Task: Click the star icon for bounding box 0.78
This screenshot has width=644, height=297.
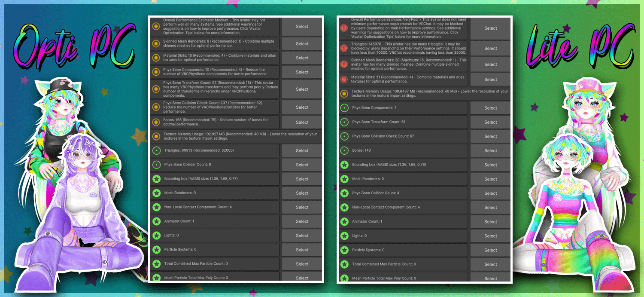Action: (344, 165)
